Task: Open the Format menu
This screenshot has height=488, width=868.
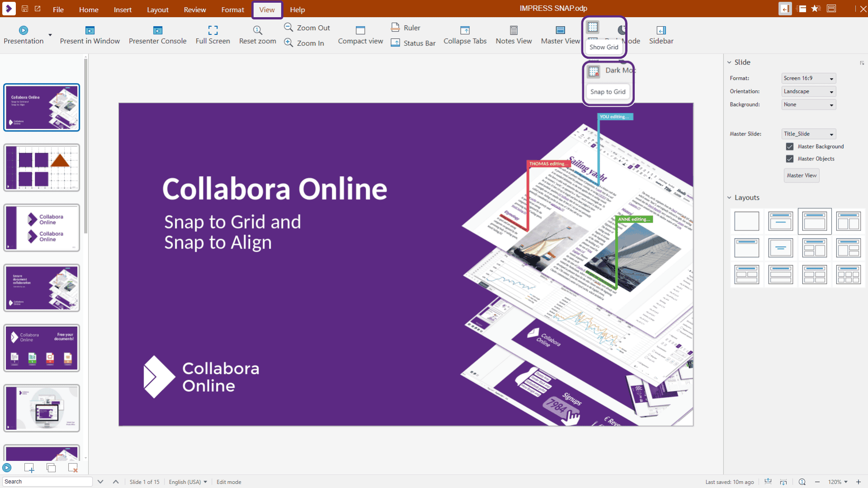Action: coord(232,9)
